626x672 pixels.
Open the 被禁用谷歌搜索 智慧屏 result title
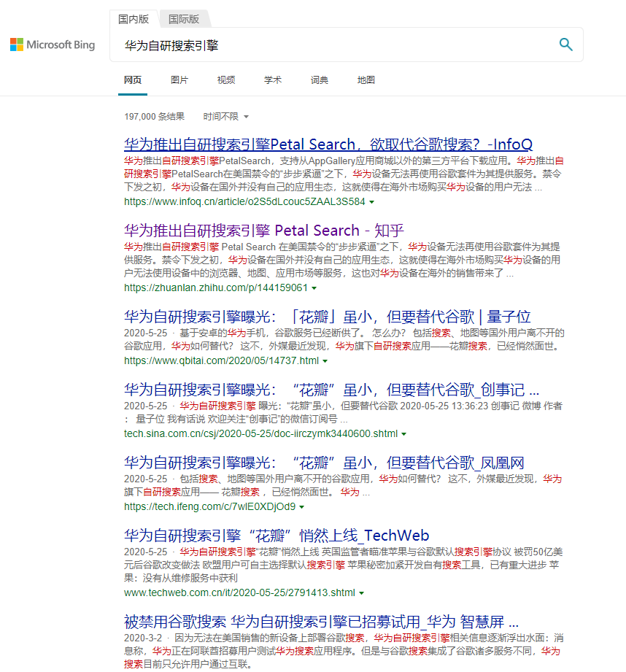point(321,622)
